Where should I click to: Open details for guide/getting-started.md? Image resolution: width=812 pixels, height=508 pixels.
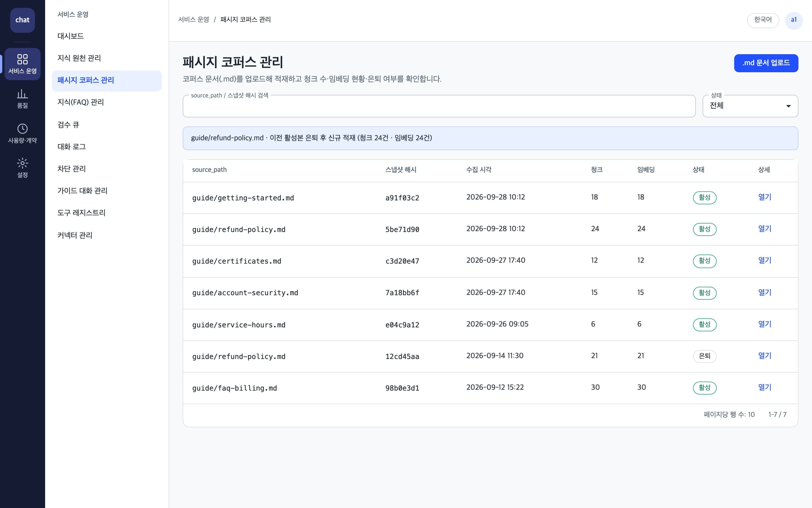765,197
